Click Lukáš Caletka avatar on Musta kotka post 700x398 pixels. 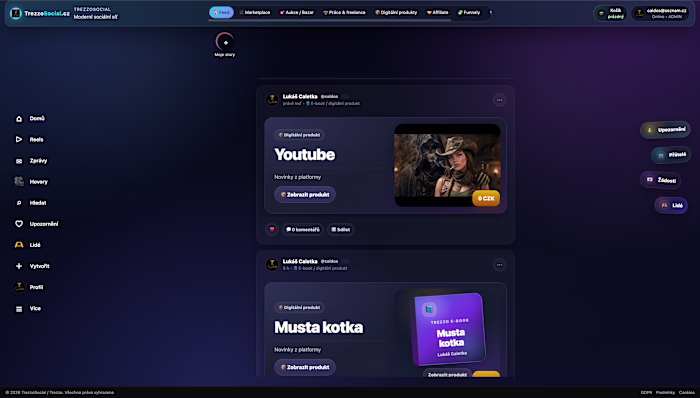pyautogui.click(x=272, y=265)
